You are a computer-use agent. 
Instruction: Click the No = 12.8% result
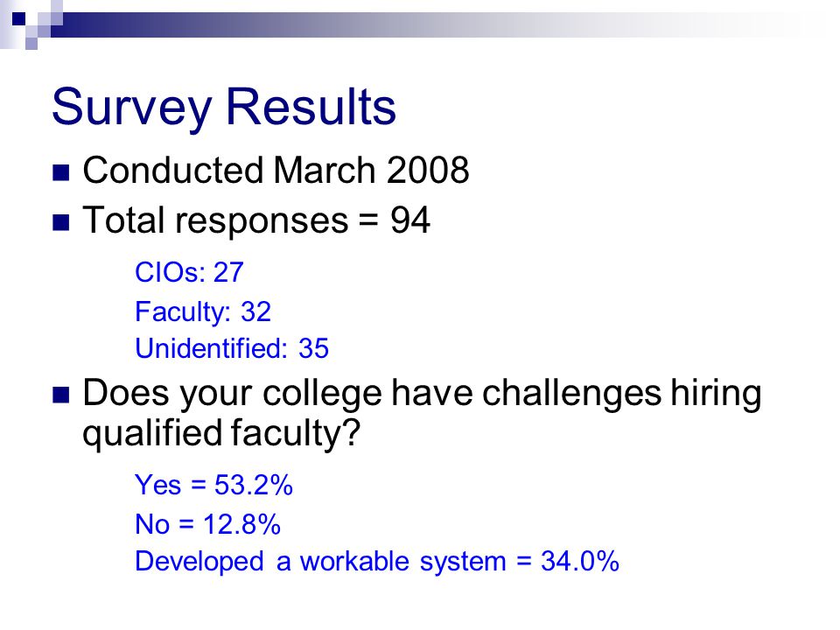[x=208, y=524]
